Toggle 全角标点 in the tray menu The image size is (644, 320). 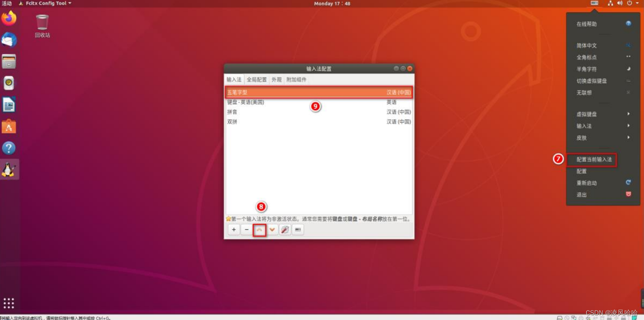(603, 57)
